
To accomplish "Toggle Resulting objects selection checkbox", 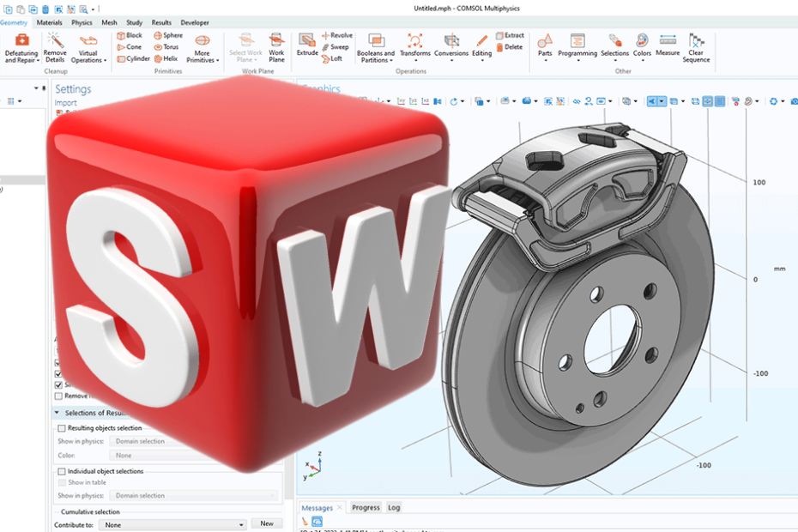I will tap(62, 428).
